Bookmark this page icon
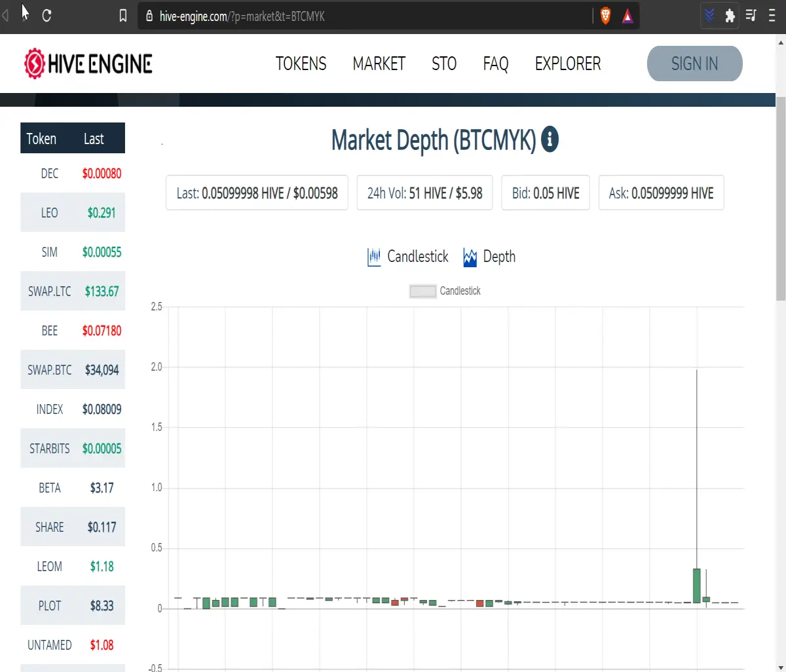This screenshot has height=672, width=786. tap(123, 16)
